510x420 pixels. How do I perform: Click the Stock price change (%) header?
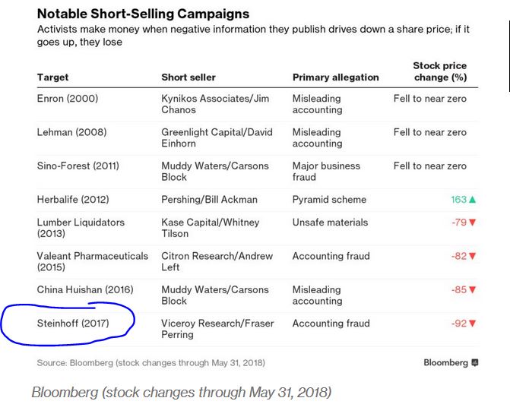pos(439,71)
